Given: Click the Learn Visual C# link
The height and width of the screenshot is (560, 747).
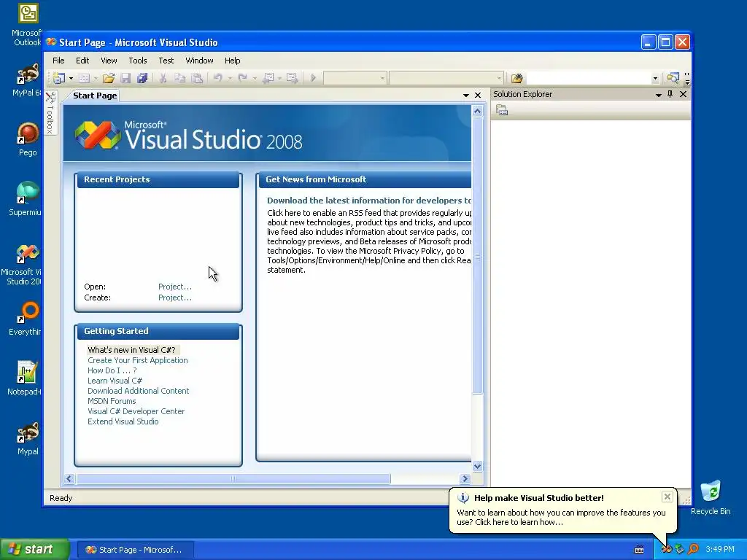Looking at the screenshot, I should tap(115, 381).
